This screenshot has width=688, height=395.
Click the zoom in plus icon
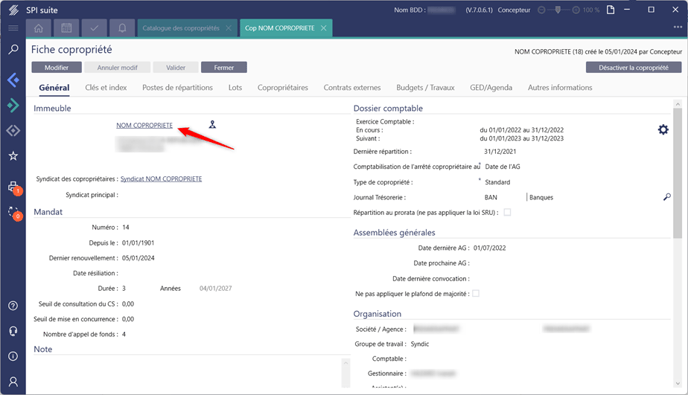click(x=576, y=10)
